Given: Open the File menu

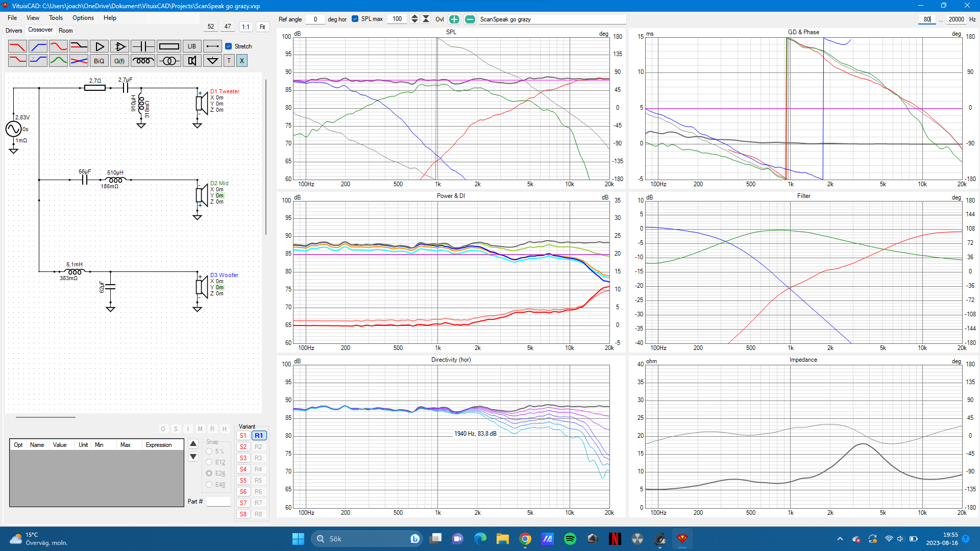Looking at the screenshot, I should pyautogui.click(x=12, y=18).
